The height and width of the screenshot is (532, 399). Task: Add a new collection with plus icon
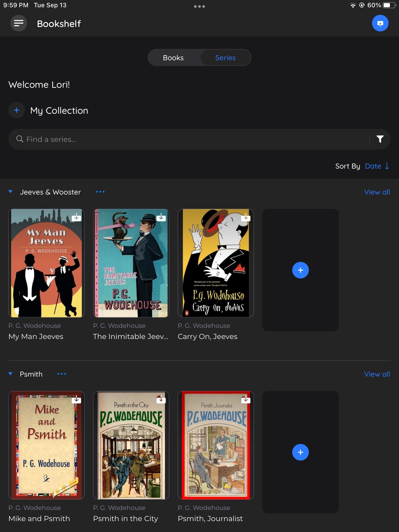tap(17, 110)
